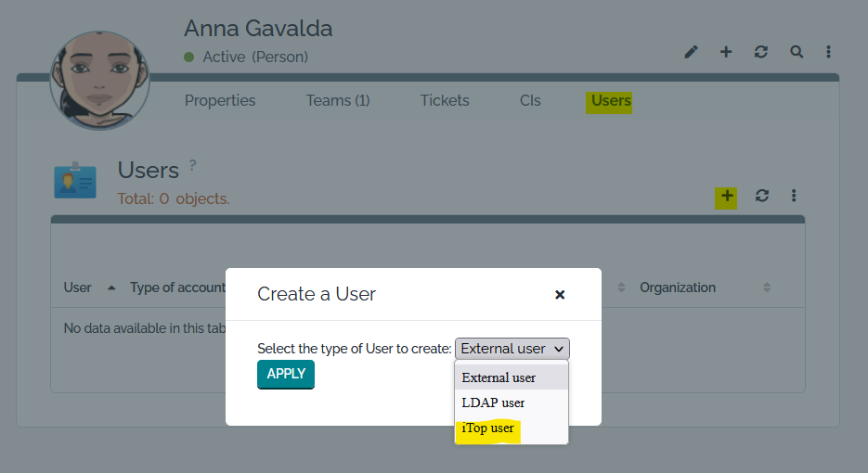Expand the user type dropdown
The image size is (868, 473).
tap(512, 349)
